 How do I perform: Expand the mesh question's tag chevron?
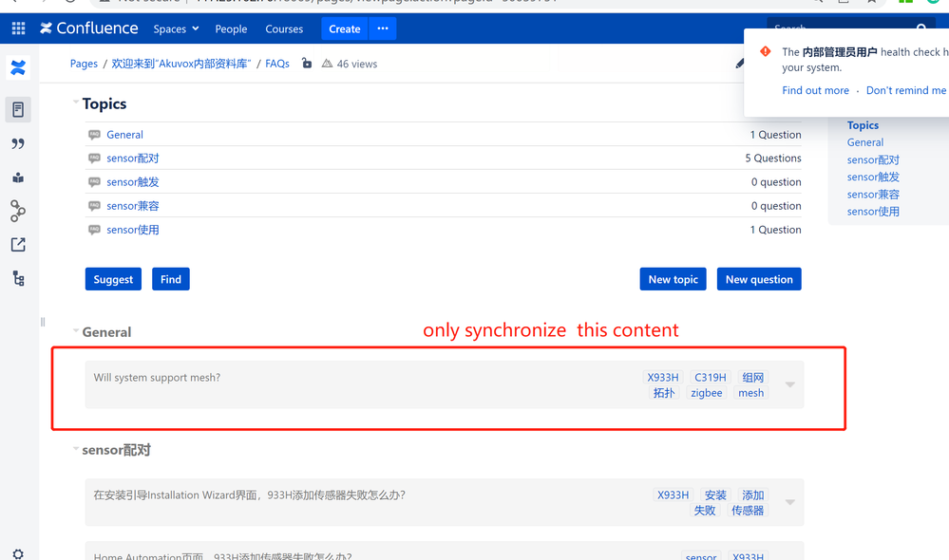789,383
